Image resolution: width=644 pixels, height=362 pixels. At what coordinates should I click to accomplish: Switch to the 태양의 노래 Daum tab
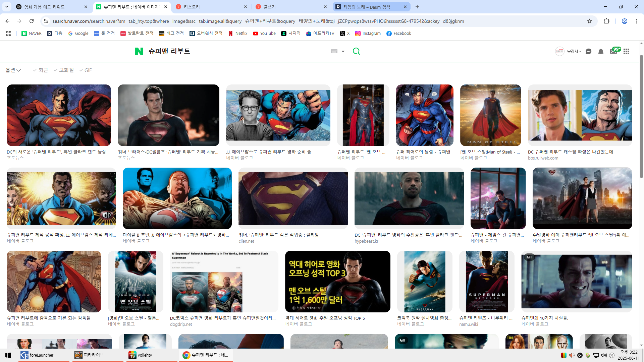tap(366, 7)
